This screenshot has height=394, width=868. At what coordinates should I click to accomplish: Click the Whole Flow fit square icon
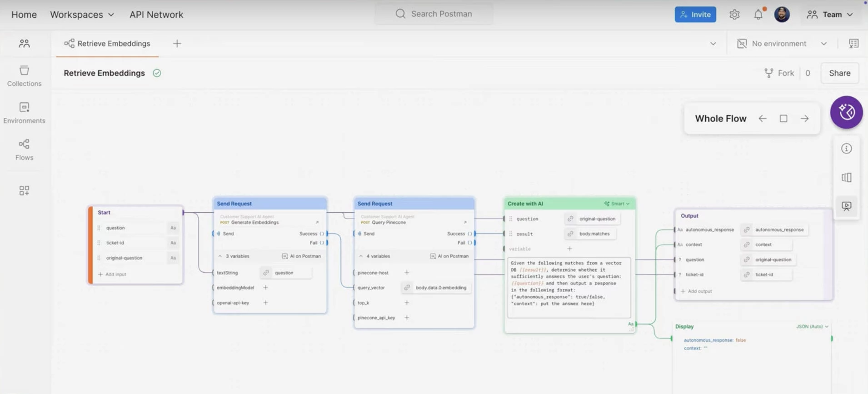pos(783,118)
